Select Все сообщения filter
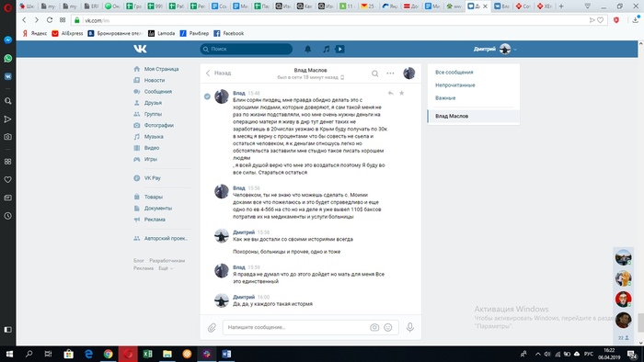This screenshot has width=644, height=362. tap(454, 73)
